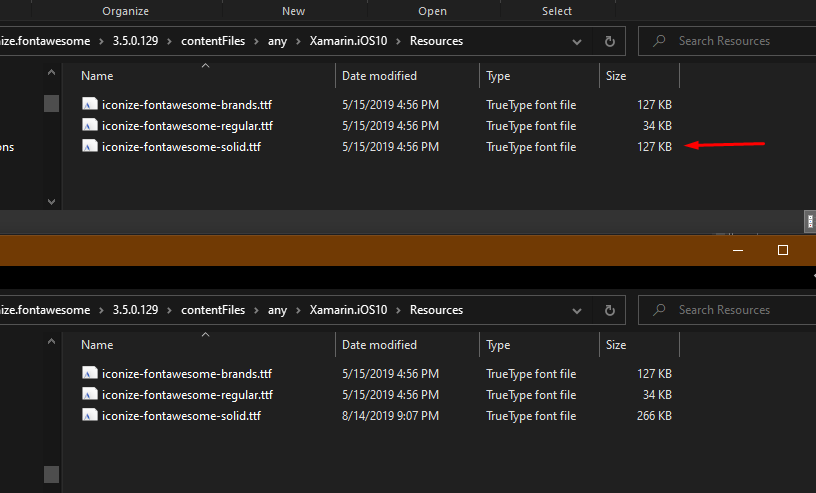Select iconize-fontawesome-regular.ttf name in upper window
The image size is (816, 493).
click(187, 125)
